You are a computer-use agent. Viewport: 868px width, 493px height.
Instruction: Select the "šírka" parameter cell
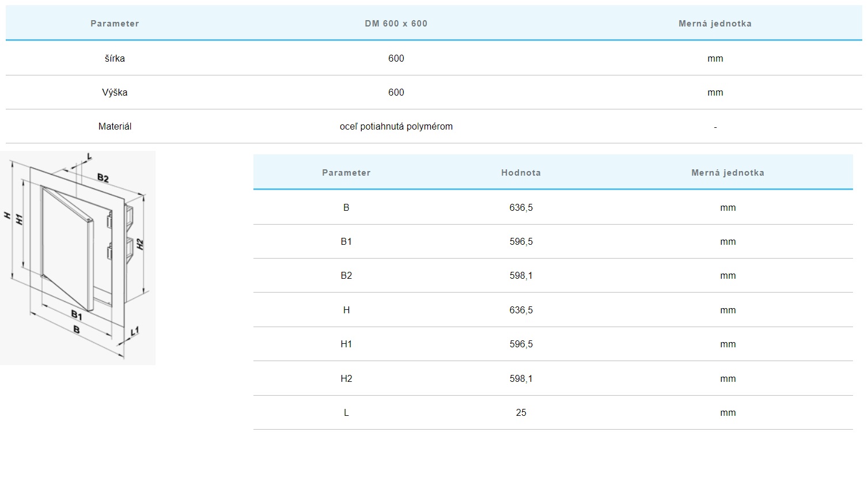coord(115,58)
